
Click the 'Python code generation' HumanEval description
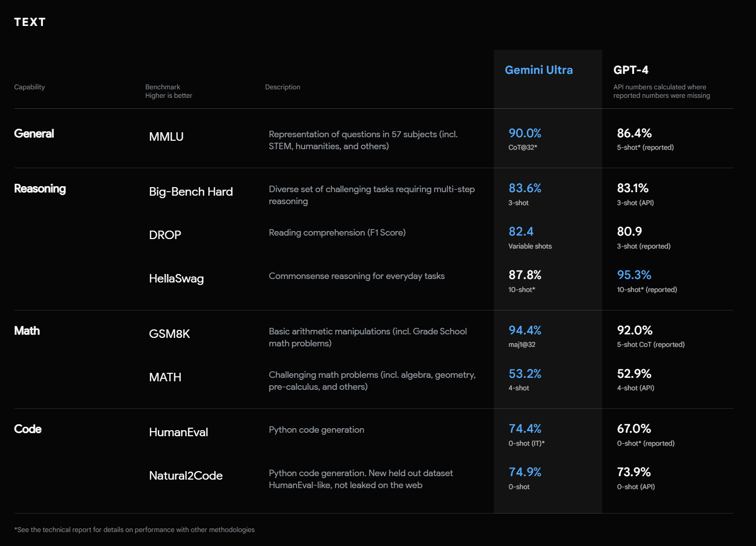point(316,430)
